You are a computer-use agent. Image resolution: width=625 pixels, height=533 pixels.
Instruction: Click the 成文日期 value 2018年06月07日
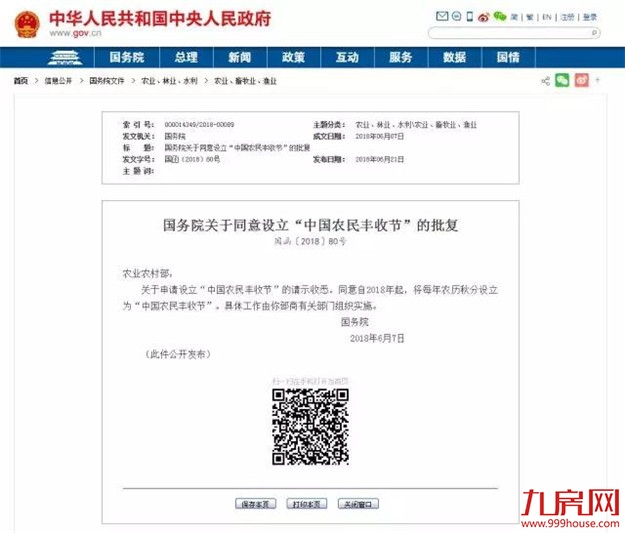(379, 136)
